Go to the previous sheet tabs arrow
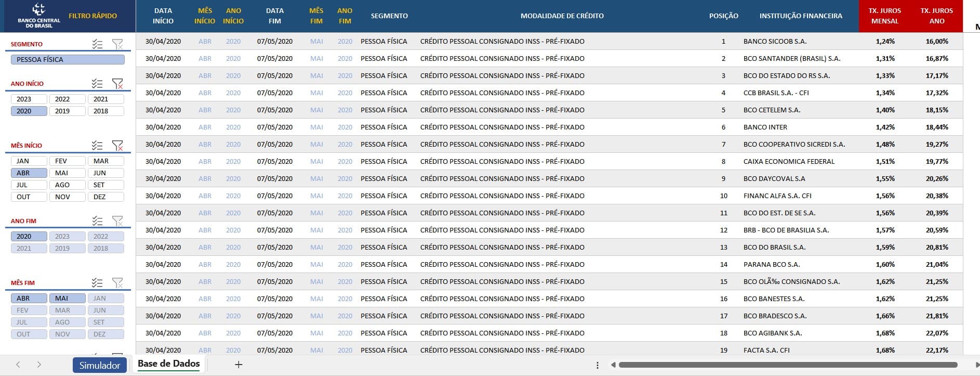This screenshot has height=376, width=980. (x=18, y=365)
